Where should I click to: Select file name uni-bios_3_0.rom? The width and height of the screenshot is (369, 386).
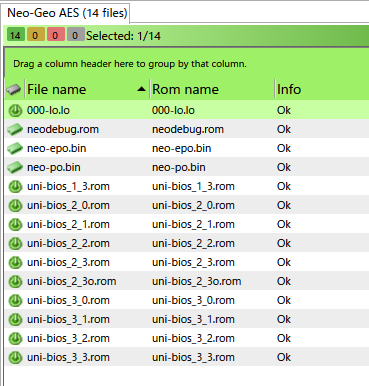click(x=68, y=300)
